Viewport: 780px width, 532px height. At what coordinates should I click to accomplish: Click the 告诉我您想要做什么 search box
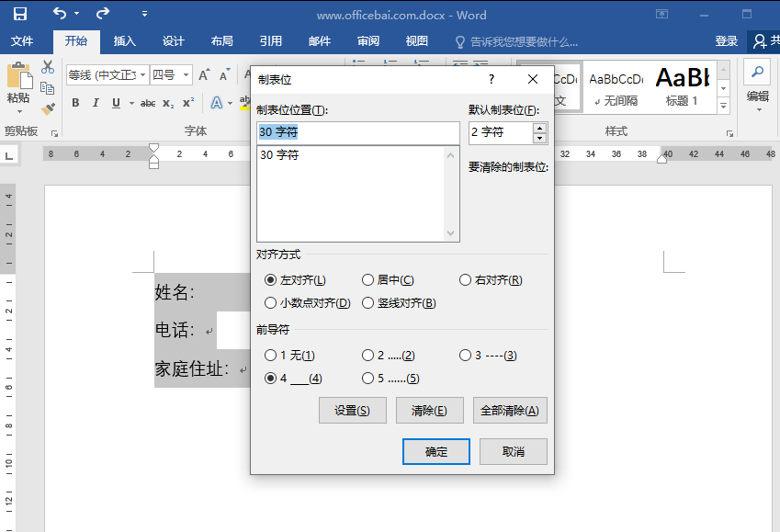click(517, 41)
